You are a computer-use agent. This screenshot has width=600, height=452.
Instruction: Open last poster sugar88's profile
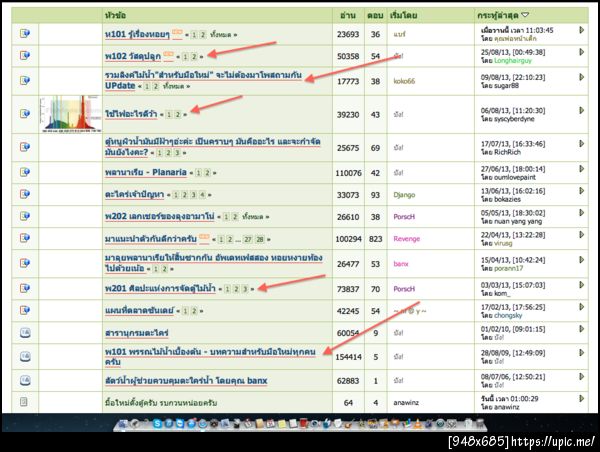506,85
